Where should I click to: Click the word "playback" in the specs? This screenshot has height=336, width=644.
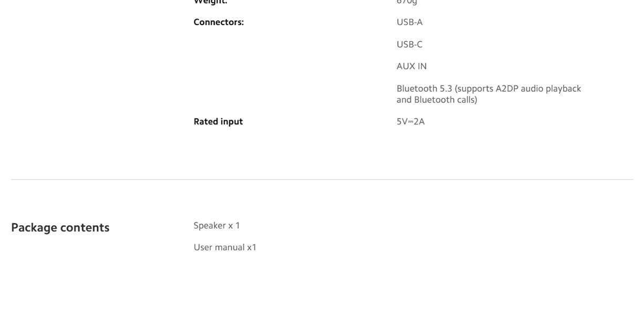pyautogui.click(x=563, y=89)
